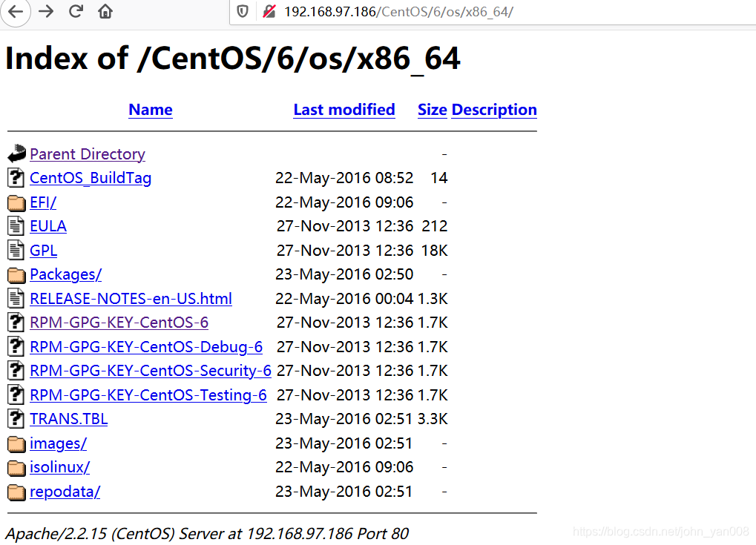This screenshot has height=545, width=756.
Task: Open the TRANS.TBL file link
Action: [x=68, y=419]
